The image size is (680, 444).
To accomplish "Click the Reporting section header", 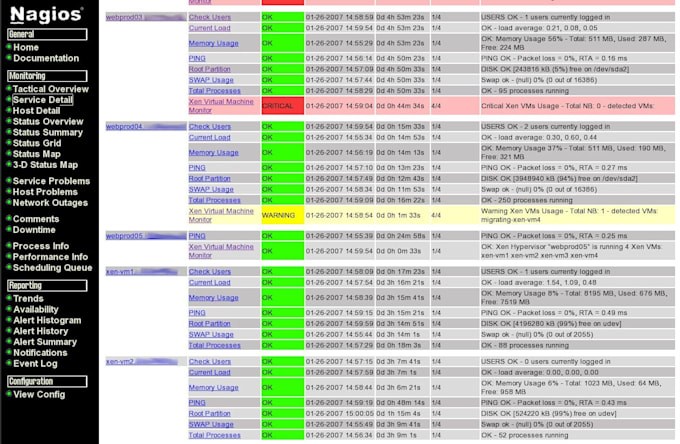I will 47,285.
